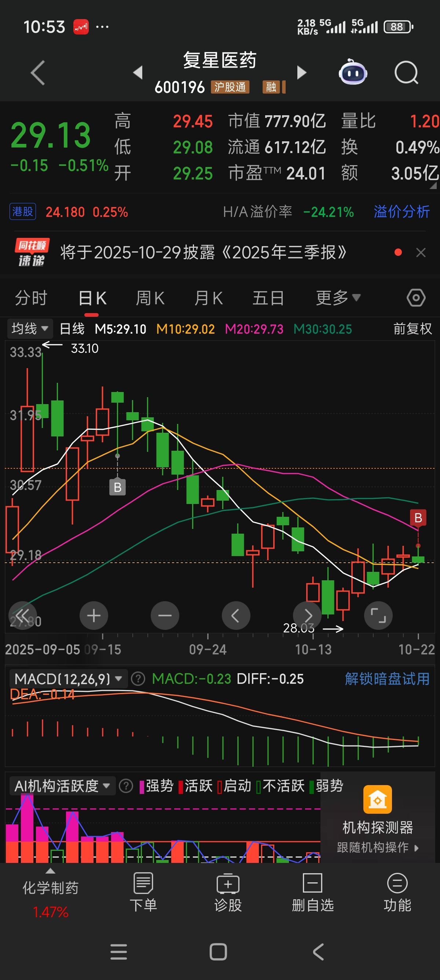Tap the 活跃 legend color swatch
440x980 pixels.
click(x=181, y=787)
